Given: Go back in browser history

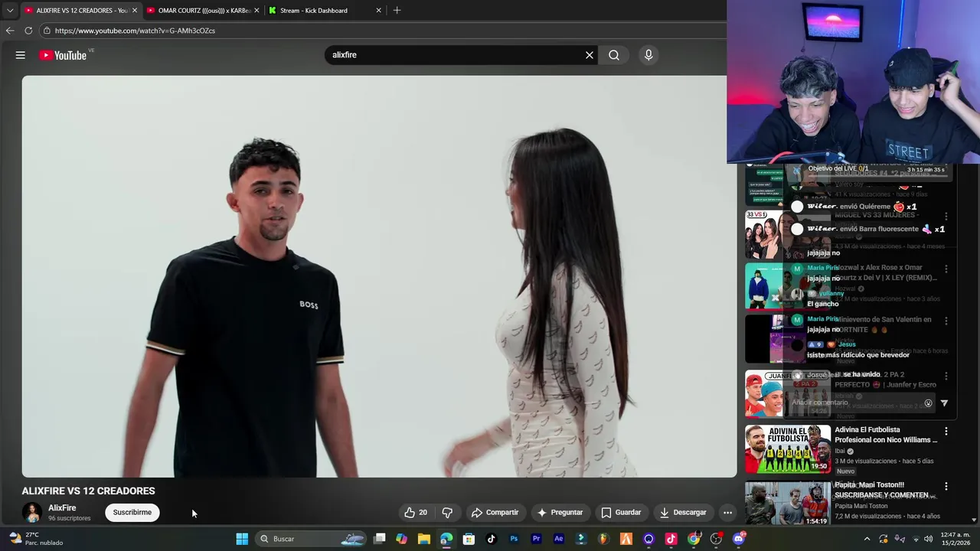Looking at the screenshot, I should pyautogui.click(x=10, y=31).
